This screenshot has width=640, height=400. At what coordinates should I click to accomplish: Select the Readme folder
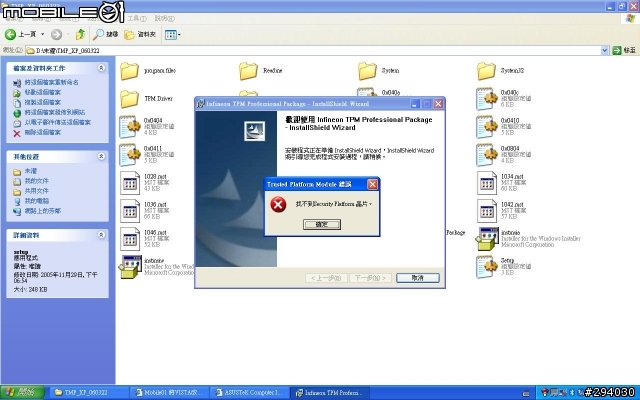click(x=260, y=71)
